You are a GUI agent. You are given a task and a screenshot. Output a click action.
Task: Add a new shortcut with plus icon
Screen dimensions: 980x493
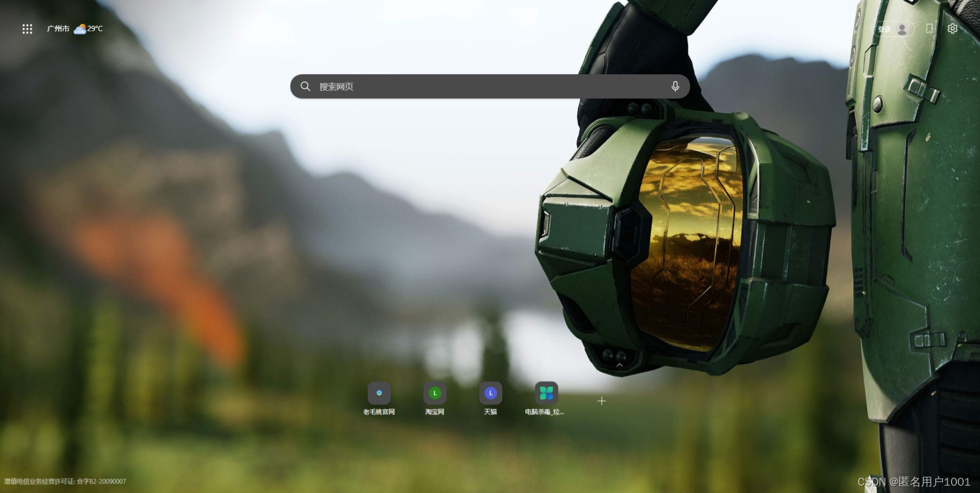pos(601,401)
